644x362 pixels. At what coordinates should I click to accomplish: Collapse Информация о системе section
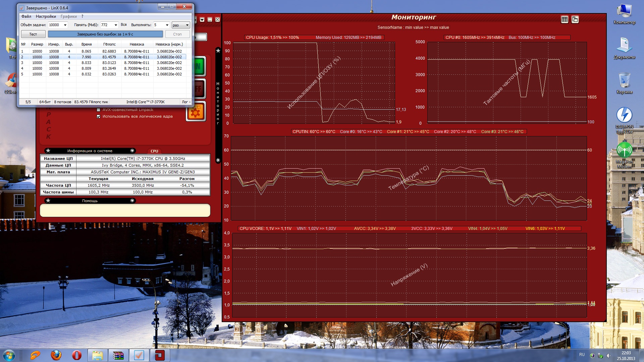pos(132,151)
